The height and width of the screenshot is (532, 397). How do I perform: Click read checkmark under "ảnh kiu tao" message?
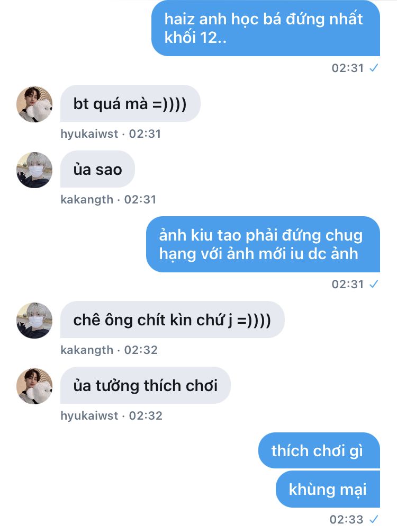tap(374, 284)
